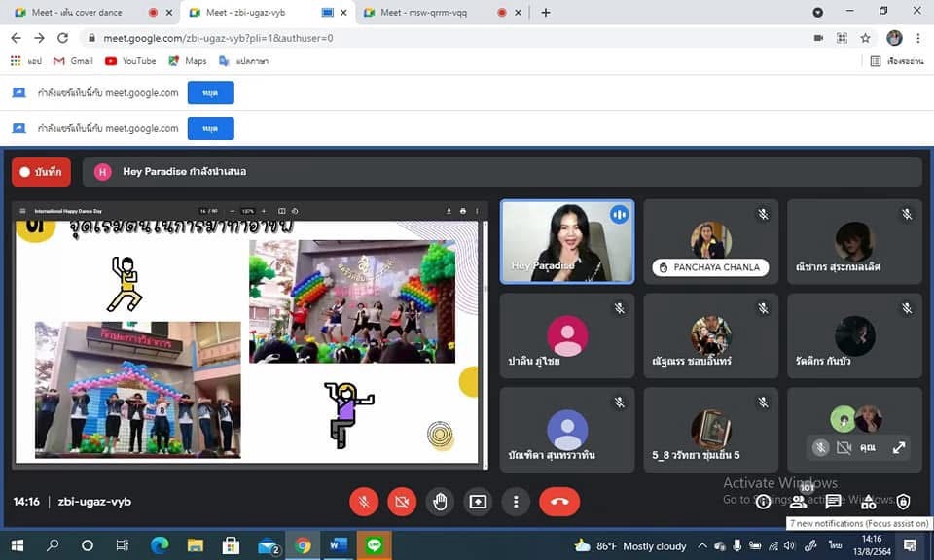Switch to Meet msw-qrrm-vqq tab

[428, 13]
